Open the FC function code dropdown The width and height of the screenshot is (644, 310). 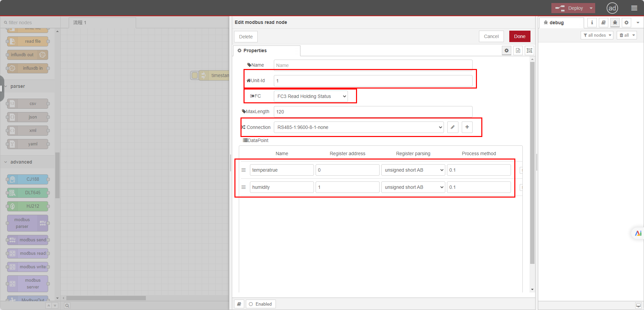pos(311,96)
